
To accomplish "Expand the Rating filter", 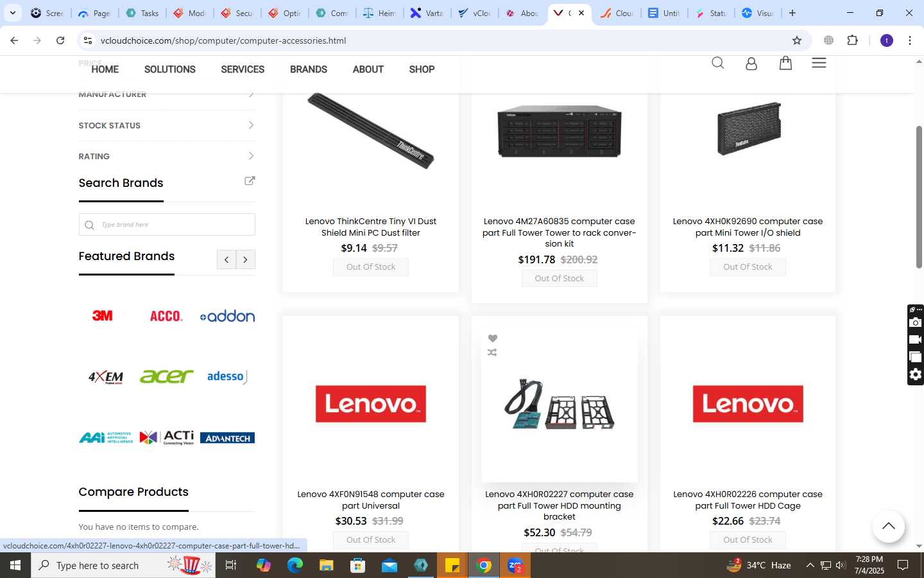I will click(167, 156).
